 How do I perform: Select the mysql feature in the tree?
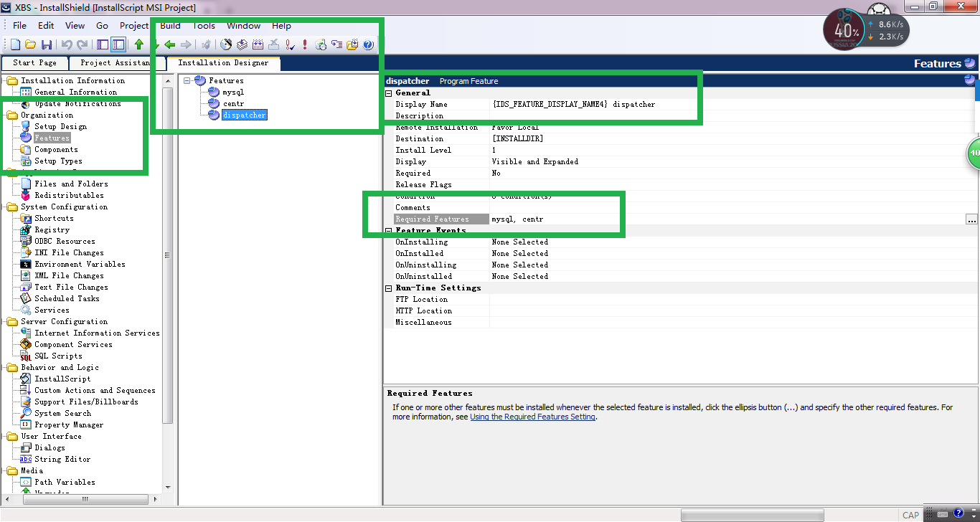[x=233, y=92]
